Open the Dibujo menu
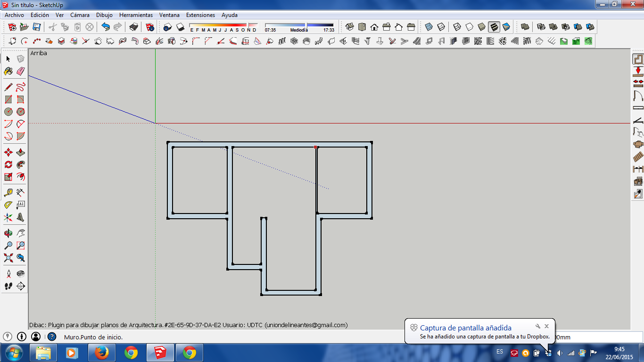This screenshot has width=644, height=362. (x=104, y=15)
